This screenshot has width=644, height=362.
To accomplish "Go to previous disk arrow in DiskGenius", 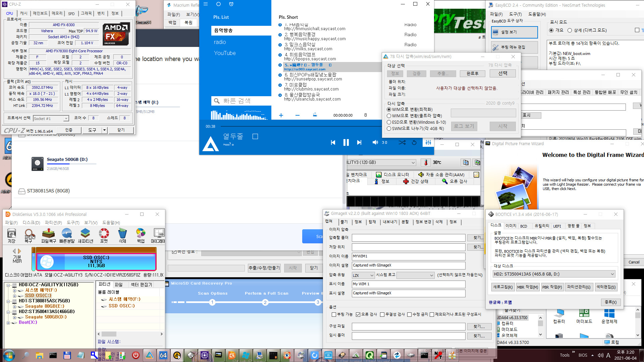I will (14, 251).
